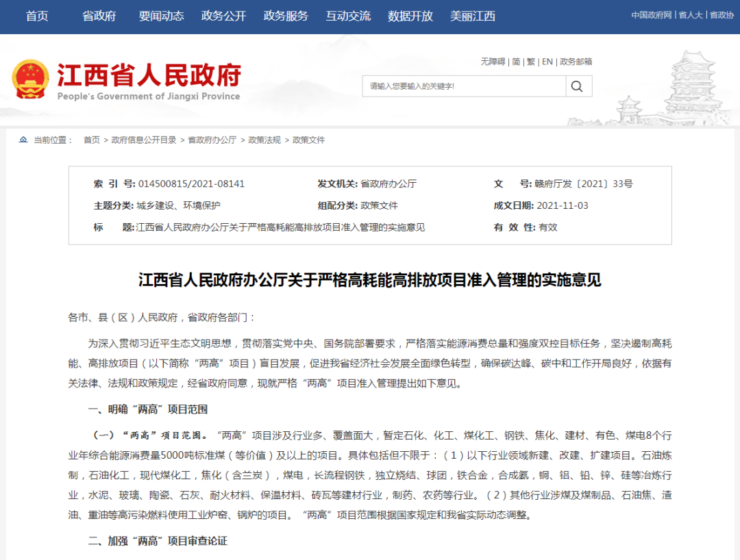Click the 有效 validity status value
The height and width of the screenshot is (560, 740).
pyautogui.click(x=548, y=227)
